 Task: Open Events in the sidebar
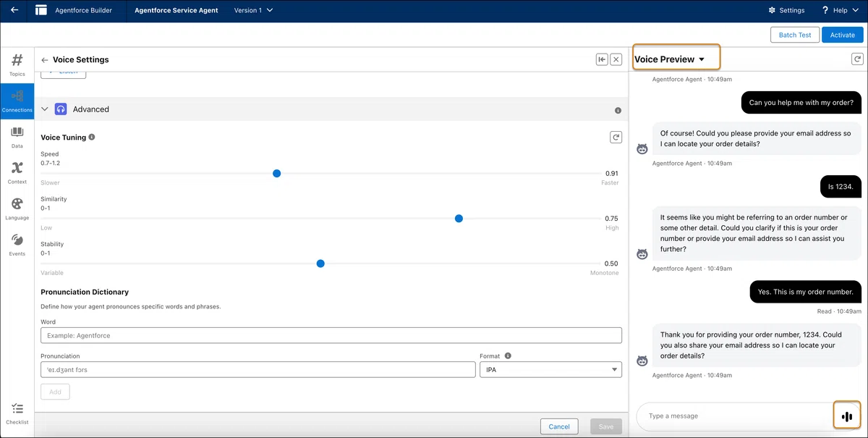pyautogui.click(x=17, y=245)
